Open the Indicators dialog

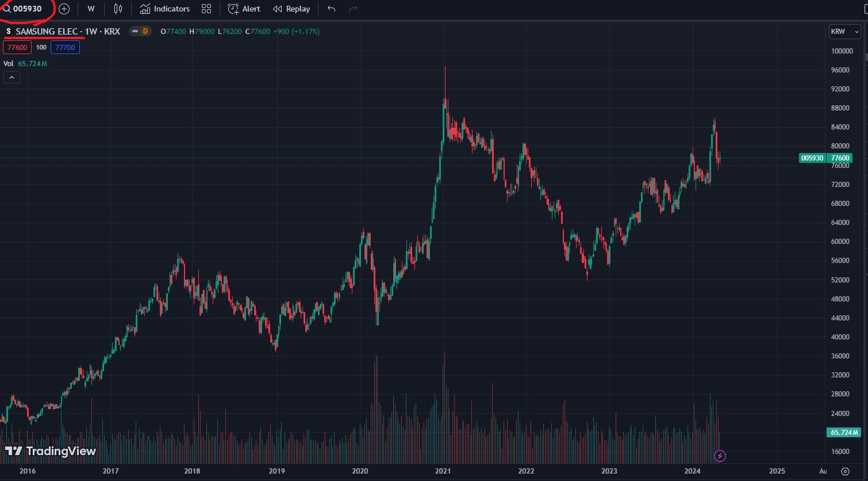click(x=165, y=9)
